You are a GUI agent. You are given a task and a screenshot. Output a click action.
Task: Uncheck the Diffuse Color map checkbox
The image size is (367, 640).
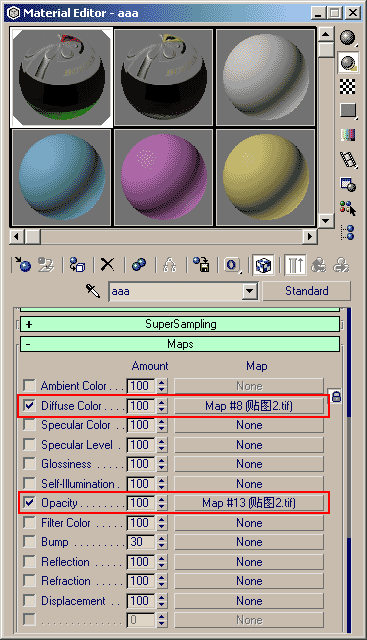(x=29, y=405)
